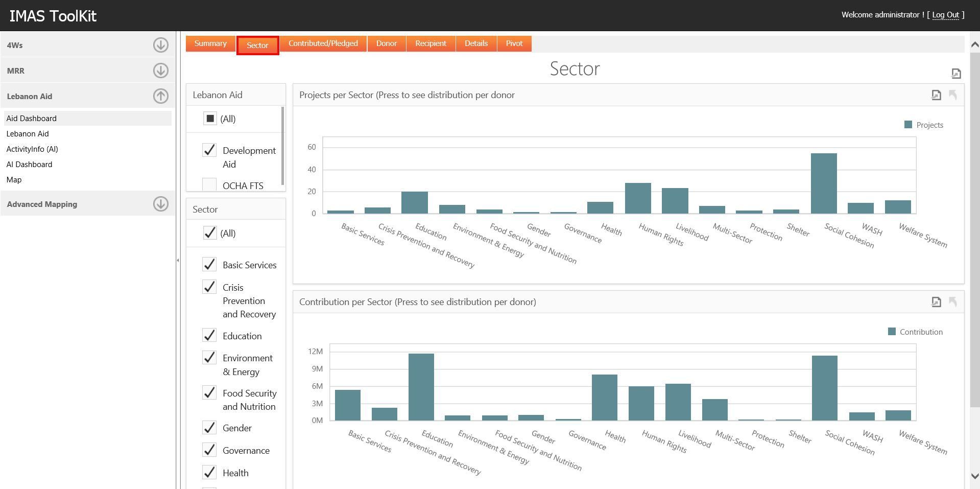This screenshot has width=980, height=489.
Task: Toggle the (All) checkbox under Sector
Action: (209, 233)
